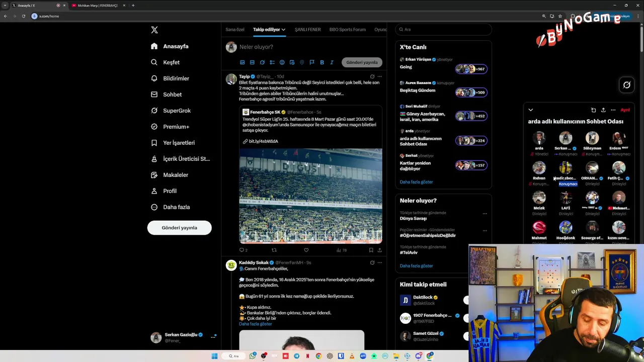Open Yer İşaretleri in sidebar

pos(173,143)
